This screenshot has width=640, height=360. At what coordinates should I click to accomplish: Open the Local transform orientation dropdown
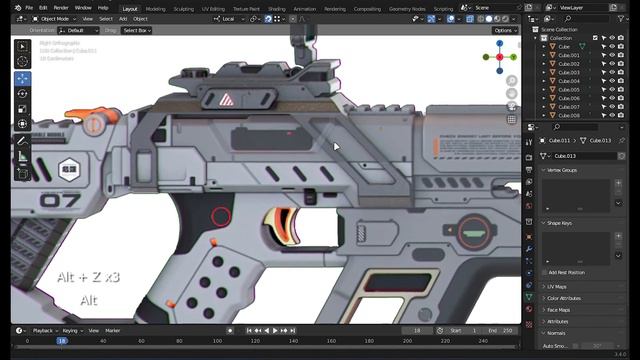point(229,19)
